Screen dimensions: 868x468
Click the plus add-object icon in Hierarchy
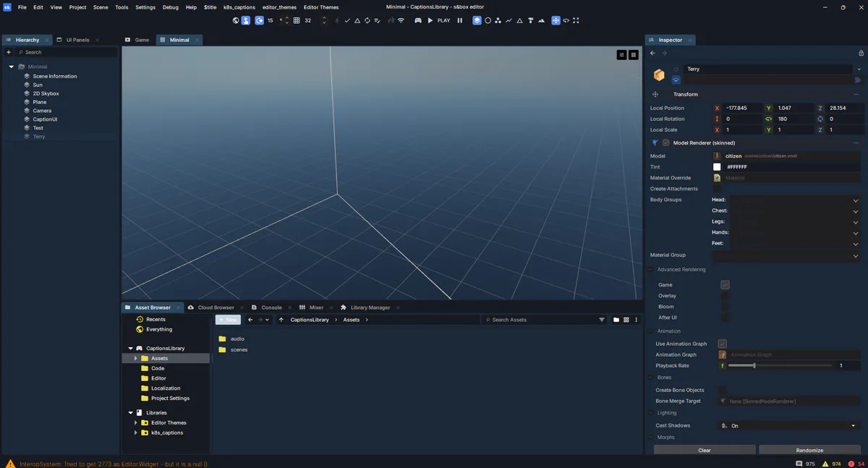9,52
